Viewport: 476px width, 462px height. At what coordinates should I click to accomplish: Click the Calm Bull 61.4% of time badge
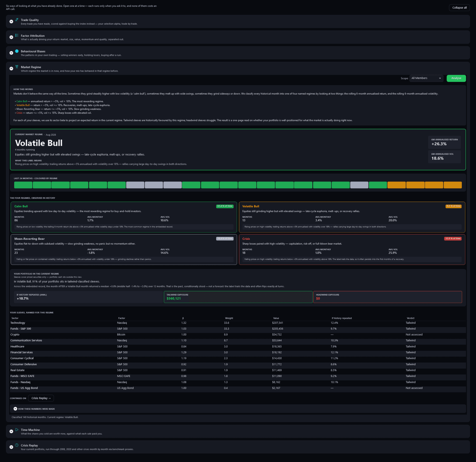pos(225,206)
